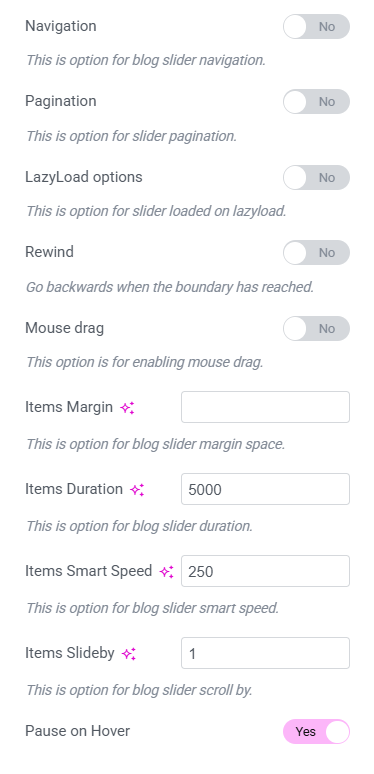
Task: Click the Pause on Hover label
Action: click(x=77, y=731)
